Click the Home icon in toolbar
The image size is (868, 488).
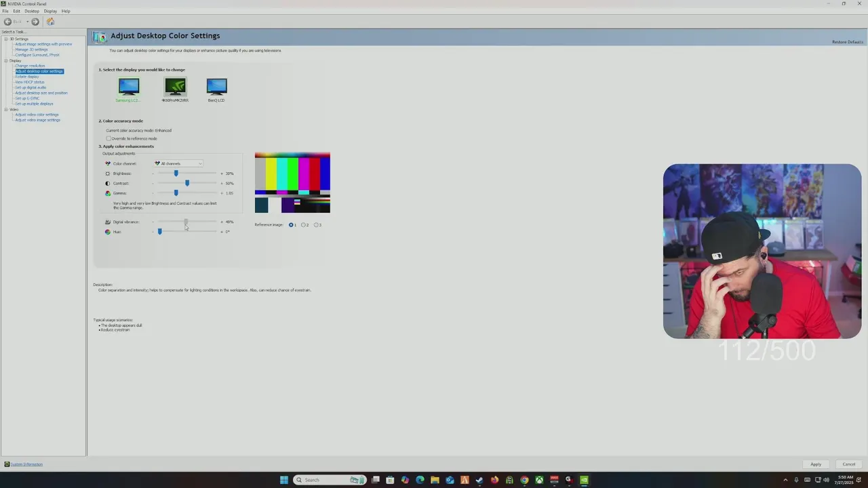tap(50, 22)
